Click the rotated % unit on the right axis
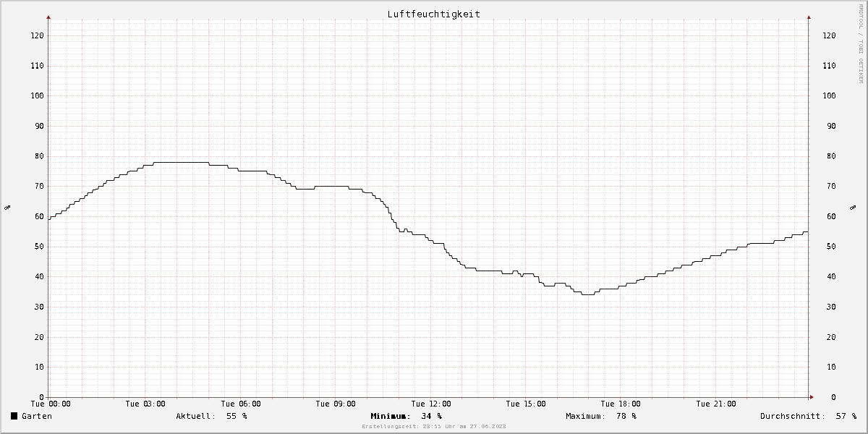This screenshot has height=434, width=868. (853, 208)
